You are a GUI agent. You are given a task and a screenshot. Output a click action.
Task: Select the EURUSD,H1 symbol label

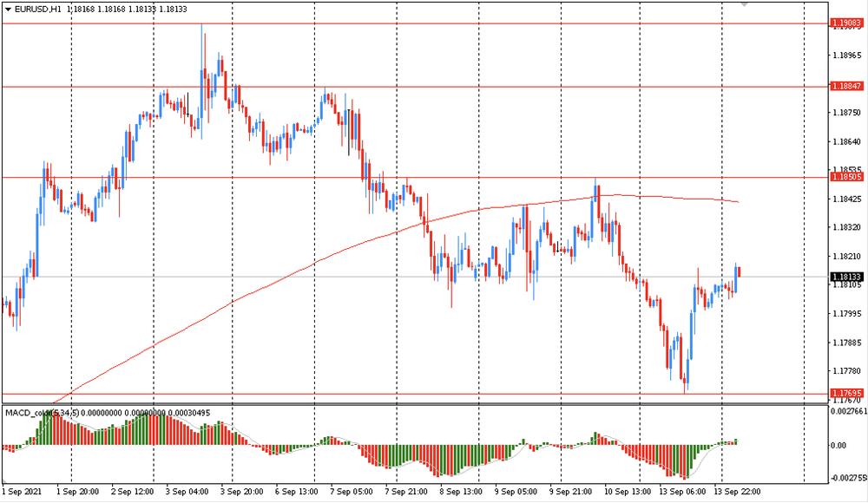(x=38, y=10)
